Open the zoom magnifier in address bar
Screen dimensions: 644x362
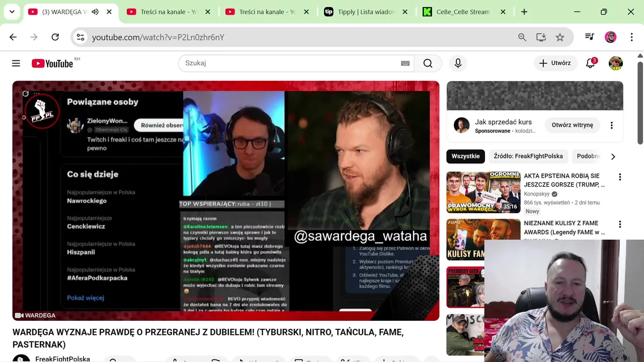click(x=522, y=37)
